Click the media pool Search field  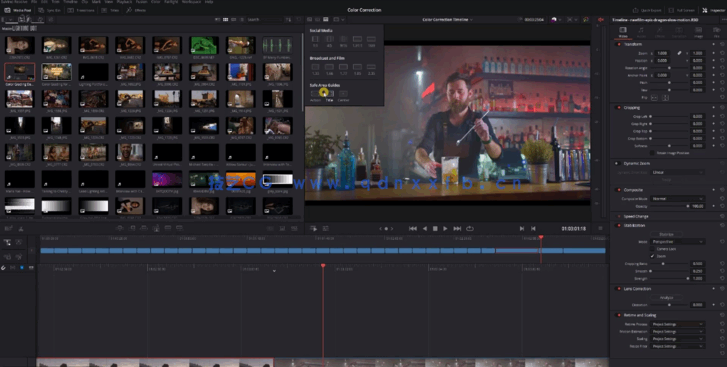point(264,19)
